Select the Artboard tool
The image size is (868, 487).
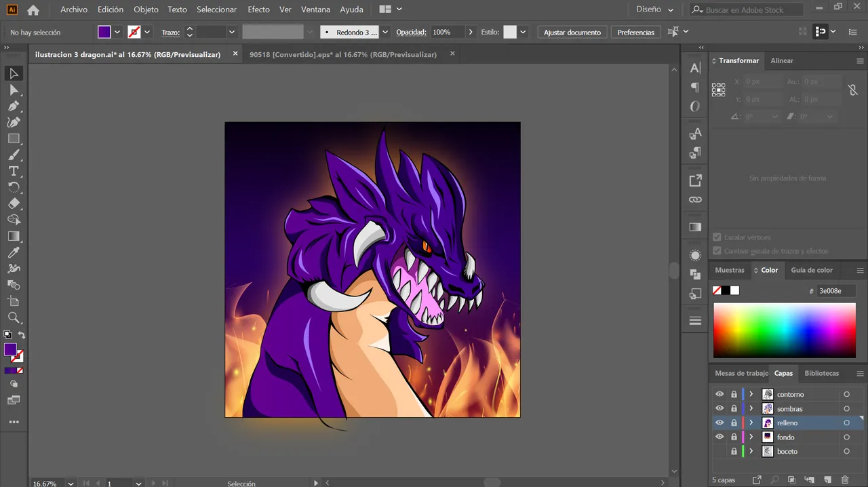[x=14, y=301]
